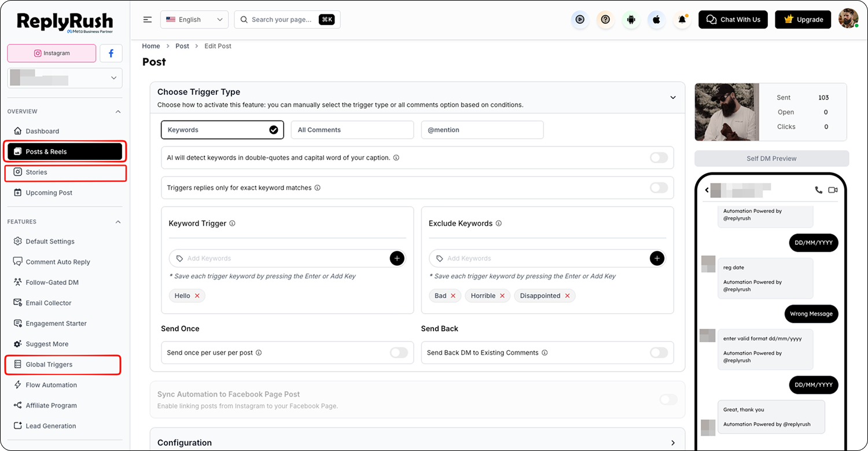Tap the video call icon in preview

pyautogui.click(x=833, y=189)
